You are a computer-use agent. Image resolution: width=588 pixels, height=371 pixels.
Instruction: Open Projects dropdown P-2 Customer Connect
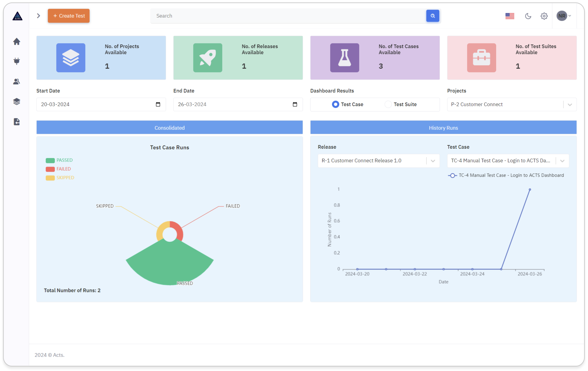coord(512,105)
